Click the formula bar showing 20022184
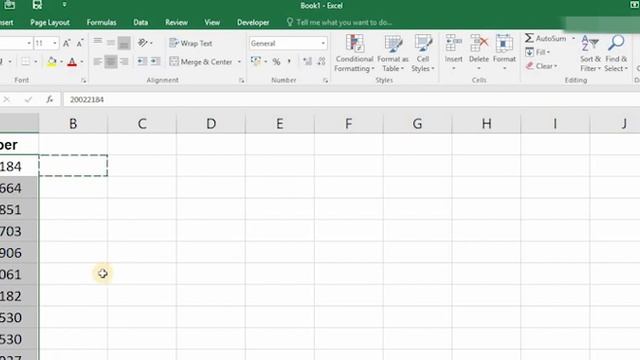Screen dimensions: 640x360 pyautogui.click(x=351, y=100)
